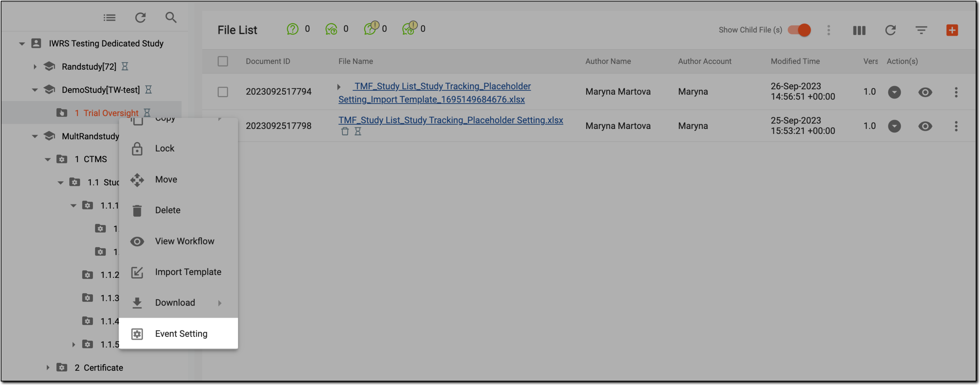Refresh the File List
This screenshot has width=980, height=385.
click(890, 30)
